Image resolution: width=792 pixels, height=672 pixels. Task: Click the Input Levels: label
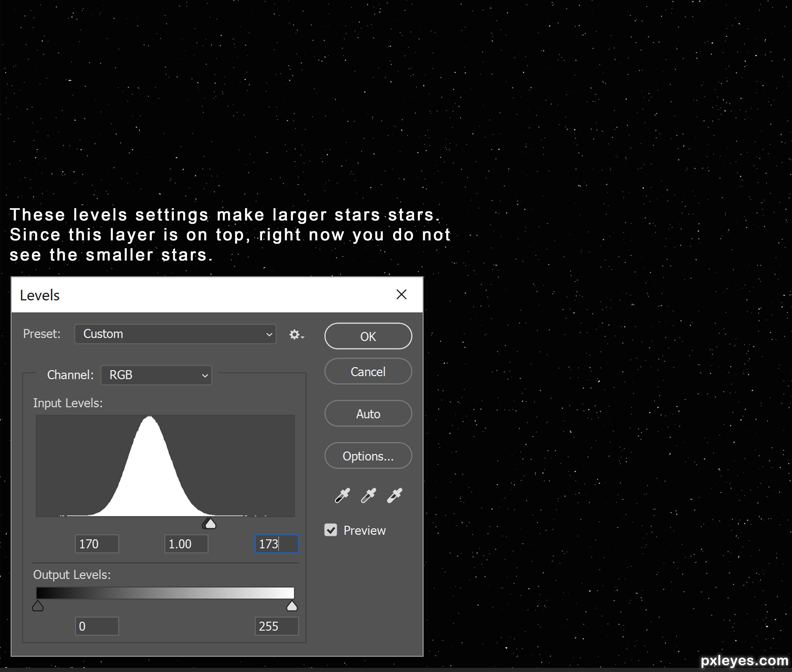pos(68,403)
